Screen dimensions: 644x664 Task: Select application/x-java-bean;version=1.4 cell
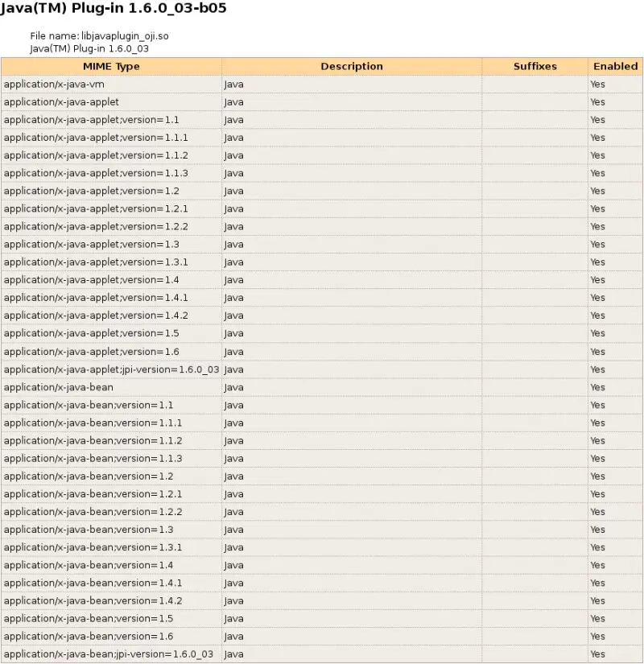111,565
